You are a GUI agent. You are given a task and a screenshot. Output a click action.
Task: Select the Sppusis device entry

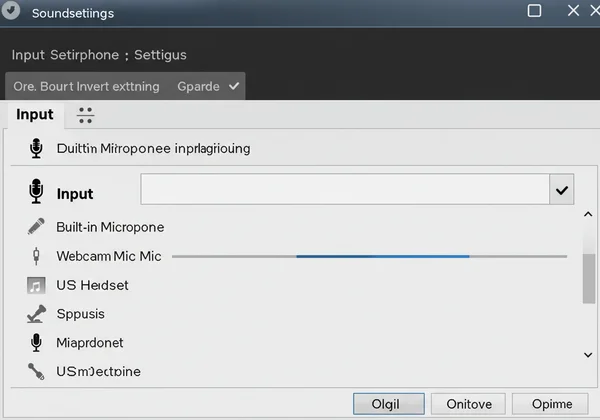tap(80, 314)
